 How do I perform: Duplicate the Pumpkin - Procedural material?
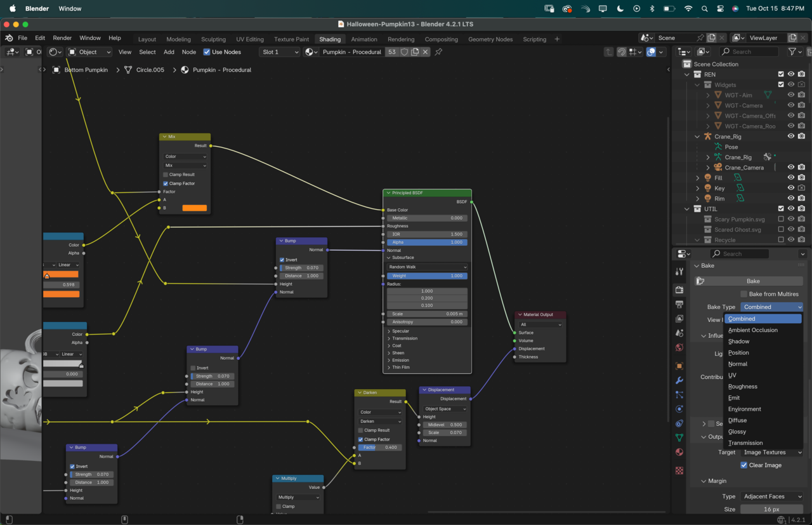[415, 52]
